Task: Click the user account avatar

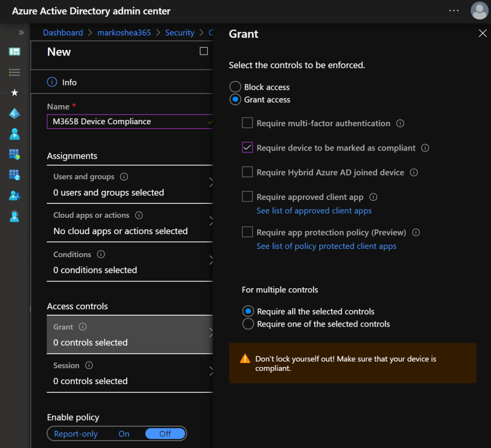Action: (479, 11)
